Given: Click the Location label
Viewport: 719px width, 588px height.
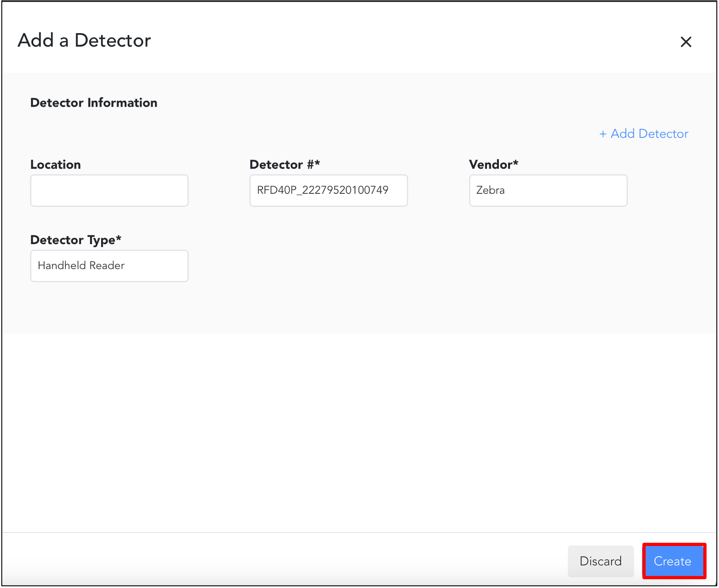Looking at the screenshot, I should [55, 165].
